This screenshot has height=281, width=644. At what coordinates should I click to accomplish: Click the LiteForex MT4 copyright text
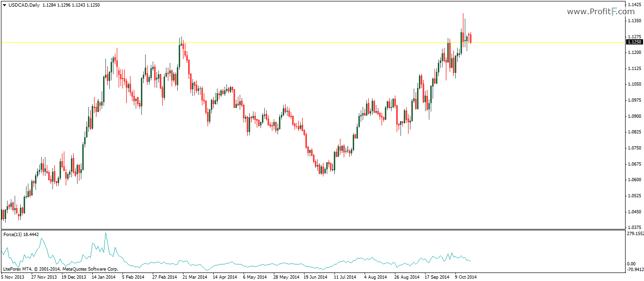tap(60, 269)
